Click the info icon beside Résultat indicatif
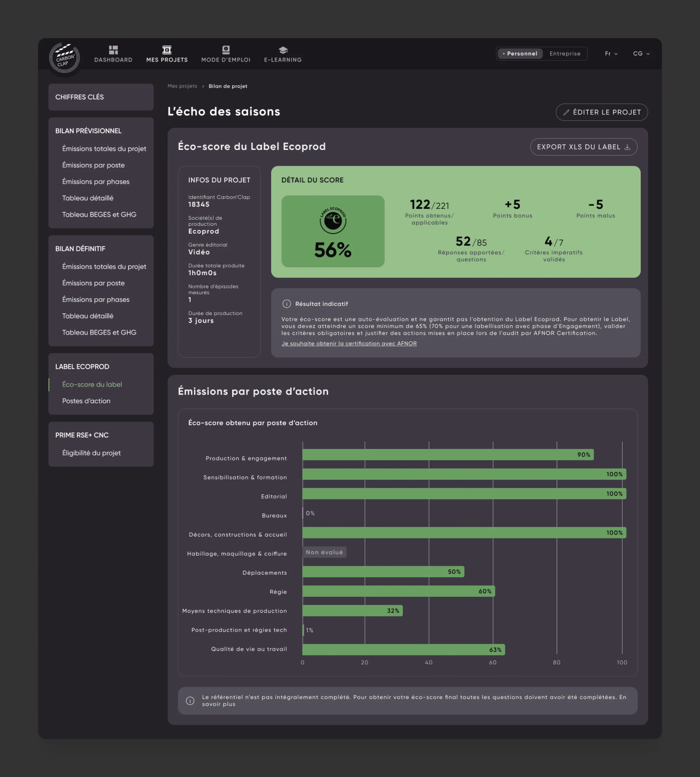 tap(286, 304)
